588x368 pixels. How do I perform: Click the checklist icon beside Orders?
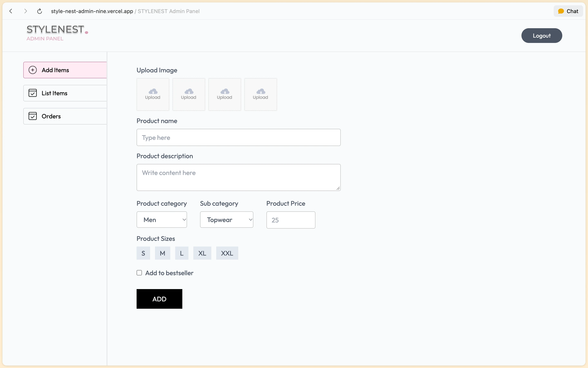[x=32, y=116]
